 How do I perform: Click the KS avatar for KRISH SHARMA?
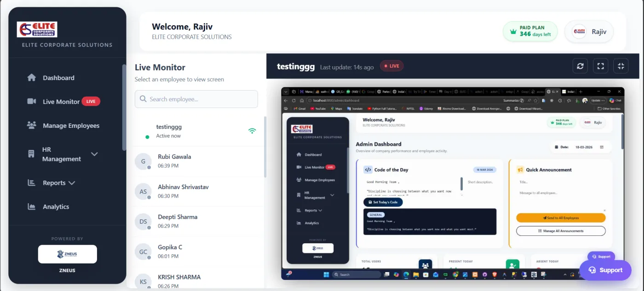coord(143,282)
